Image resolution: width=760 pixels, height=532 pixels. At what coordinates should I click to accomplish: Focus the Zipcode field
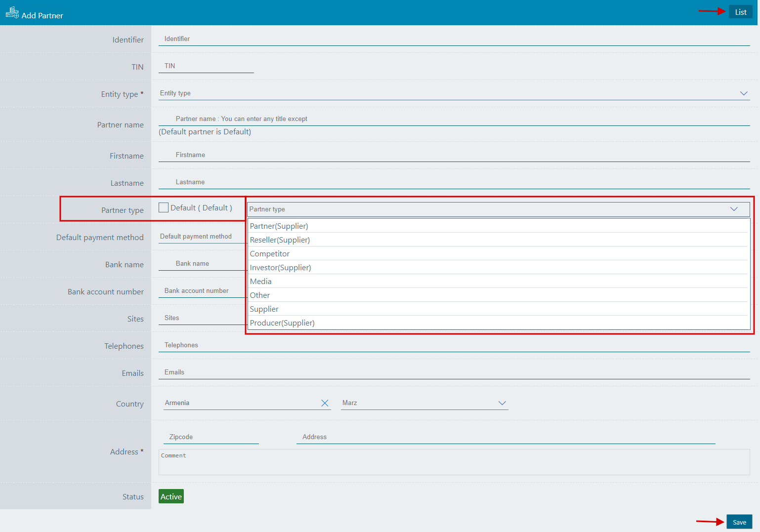coord(211,437)
